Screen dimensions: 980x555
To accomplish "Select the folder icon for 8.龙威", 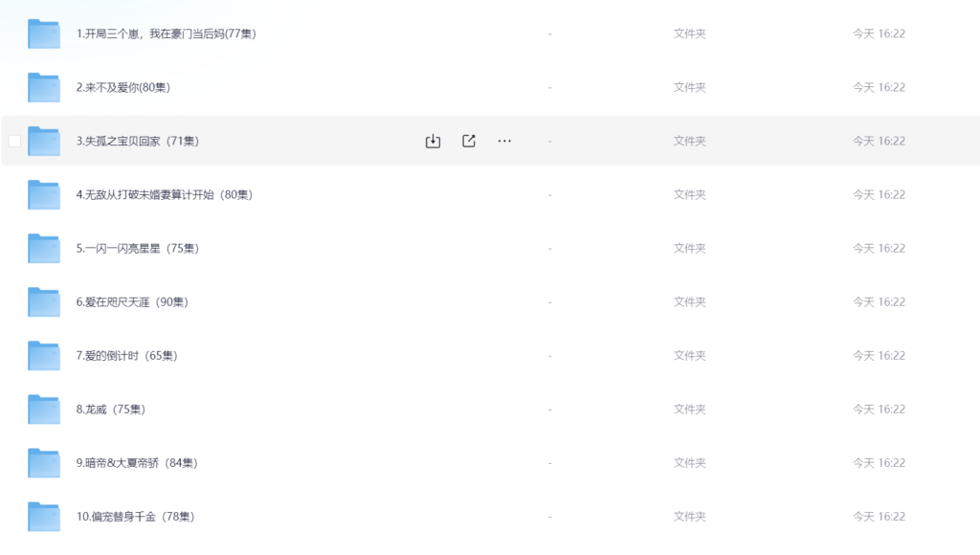I will point(44,409).
